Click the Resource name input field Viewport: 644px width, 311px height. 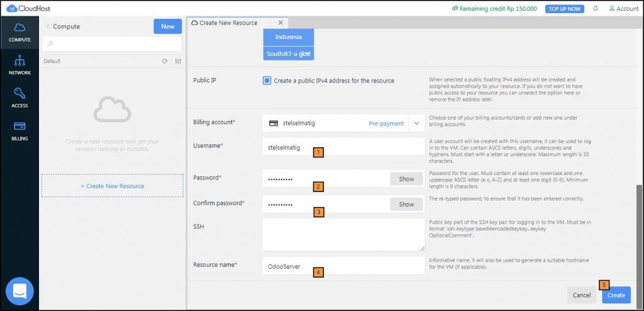(343, 266)
